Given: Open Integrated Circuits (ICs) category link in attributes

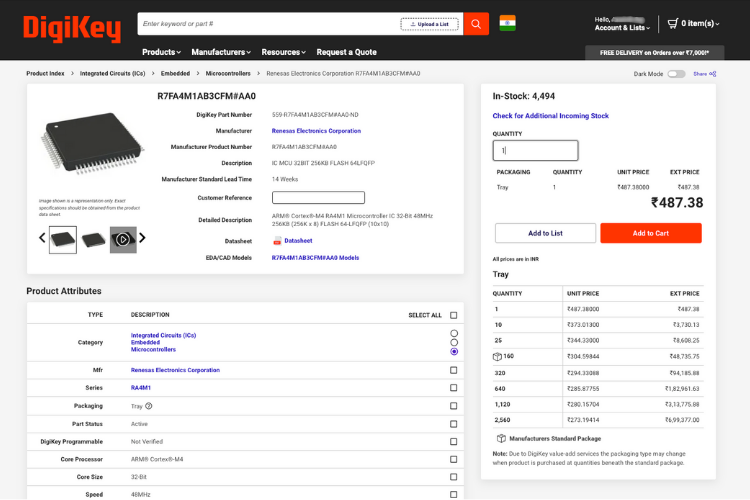Looking at the screenshot, I should [x=164, y=335].
